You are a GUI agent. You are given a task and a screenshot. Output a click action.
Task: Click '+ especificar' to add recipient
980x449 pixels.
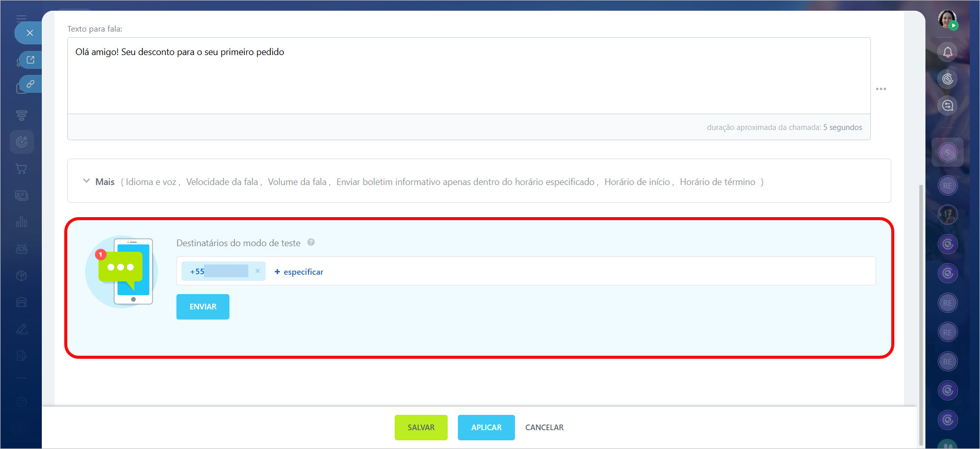(299, 272)
